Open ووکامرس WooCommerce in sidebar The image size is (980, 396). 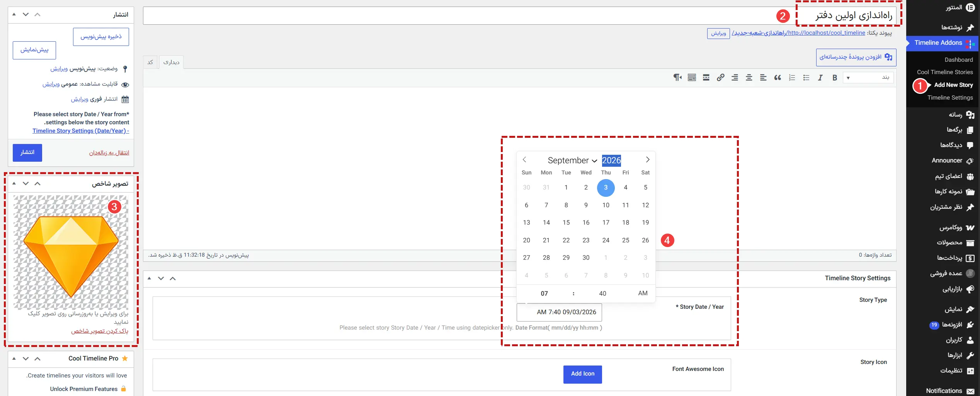coord(951,228)
